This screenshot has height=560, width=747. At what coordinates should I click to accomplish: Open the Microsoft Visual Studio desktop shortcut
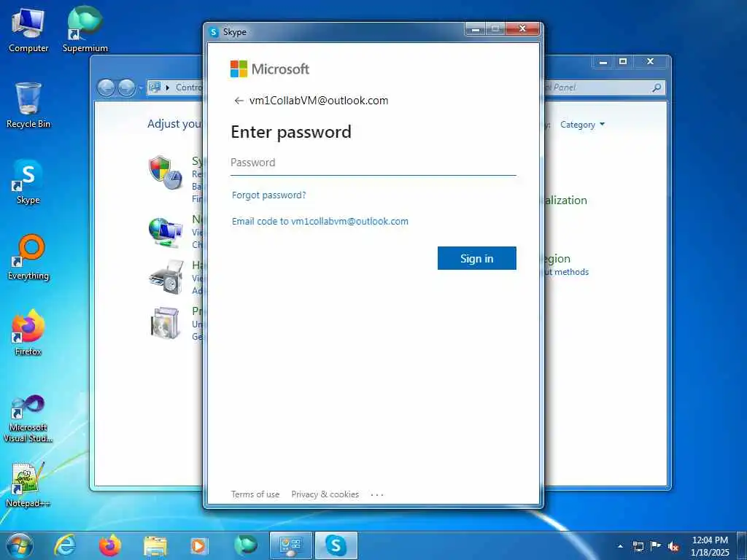coord(28,419)
